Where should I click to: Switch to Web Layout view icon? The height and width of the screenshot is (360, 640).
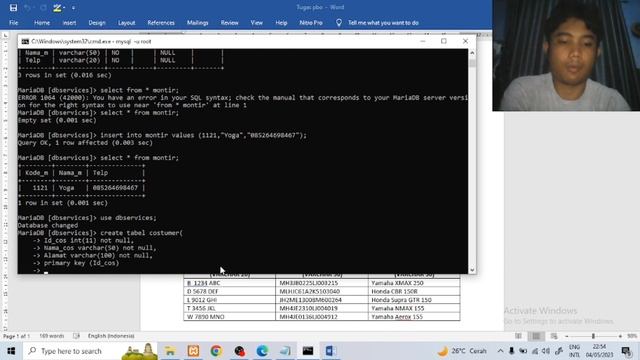[x=554, y=336]
